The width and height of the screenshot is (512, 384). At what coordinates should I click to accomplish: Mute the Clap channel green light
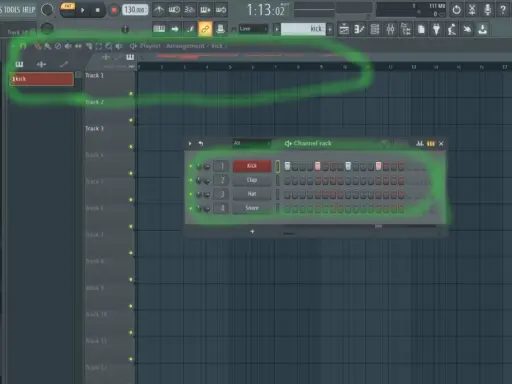[x=191, y=180]
